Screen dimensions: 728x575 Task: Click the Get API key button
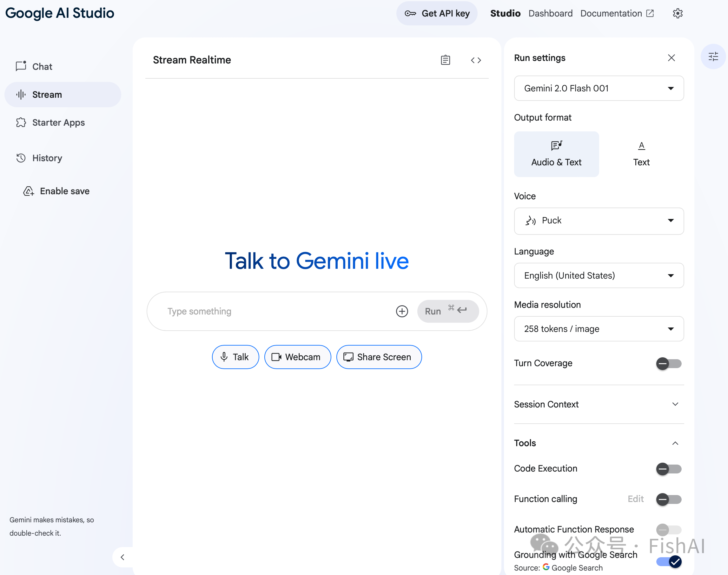pos(437,13)
